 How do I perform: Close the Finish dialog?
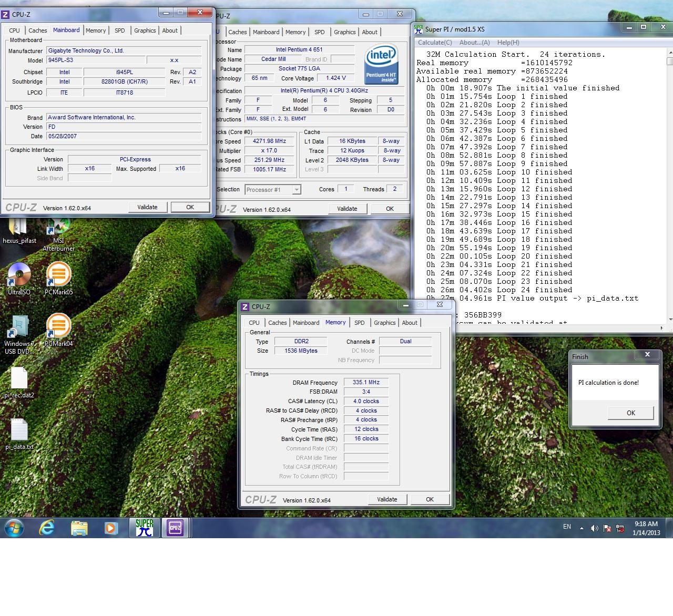[x=647, y=355]
